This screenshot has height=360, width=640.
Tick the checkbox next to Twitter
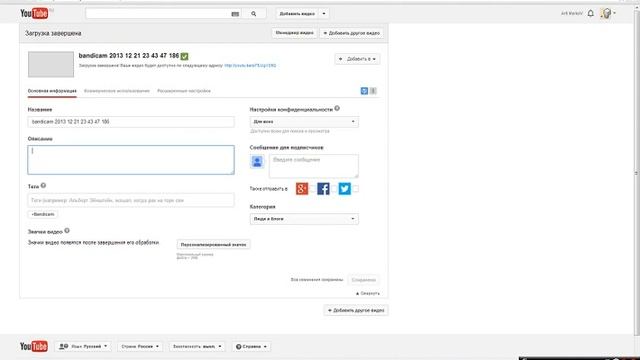(356, 189)
